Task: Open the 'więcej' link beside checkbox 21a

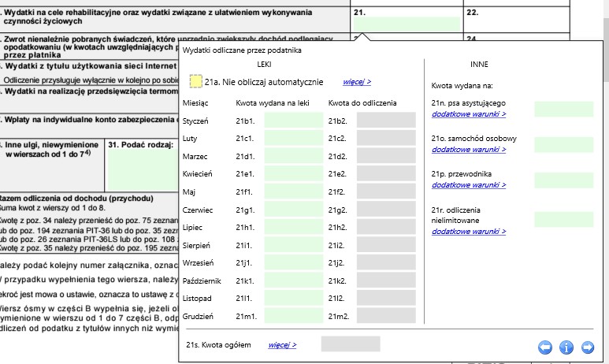Action: (357, 82)
